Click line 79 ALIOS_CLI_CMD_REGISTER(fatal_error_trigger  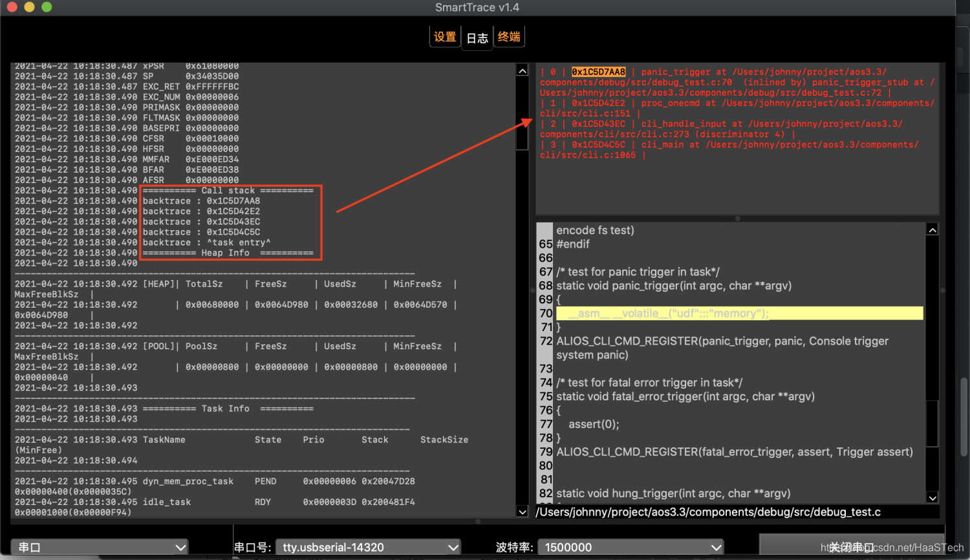735,452
